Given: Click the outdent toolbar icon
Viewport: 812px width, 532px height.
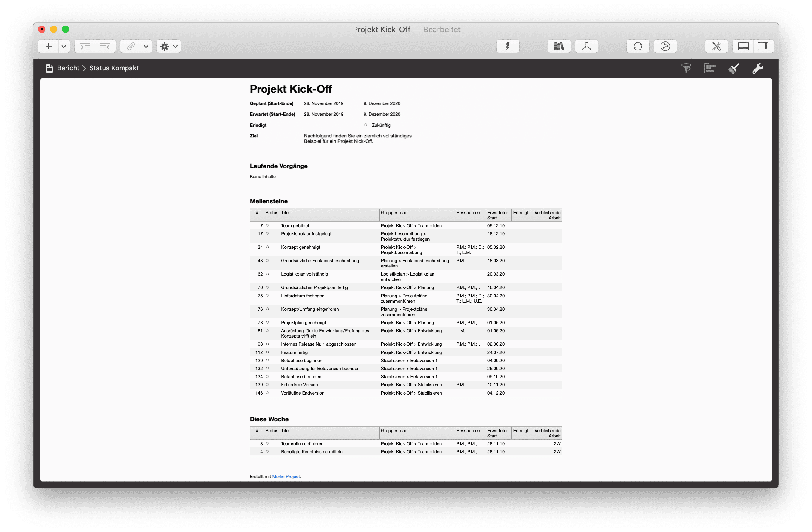Looking at the screenshot, I should [105, 47].
